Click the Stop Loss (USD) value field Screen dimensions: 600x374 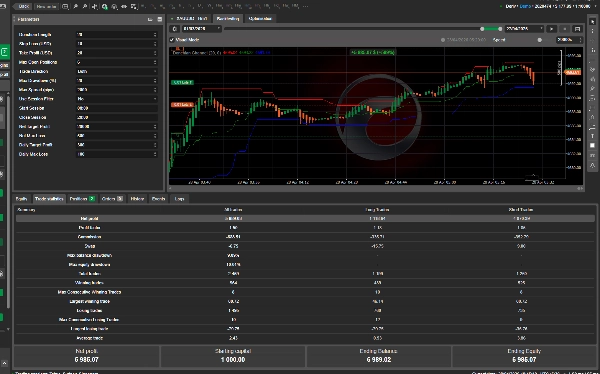(117, 44)
